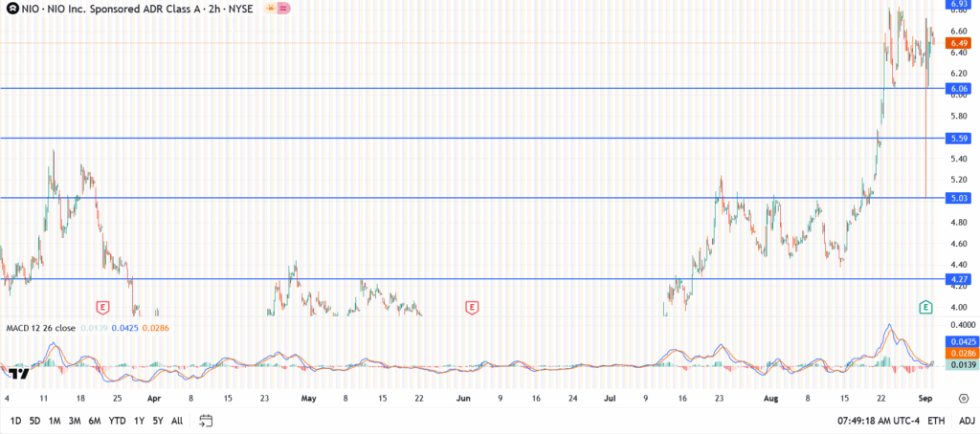This screenshot has width=980, height=434.
Task: Open the red earnings marker near late March
Action: 102,307
